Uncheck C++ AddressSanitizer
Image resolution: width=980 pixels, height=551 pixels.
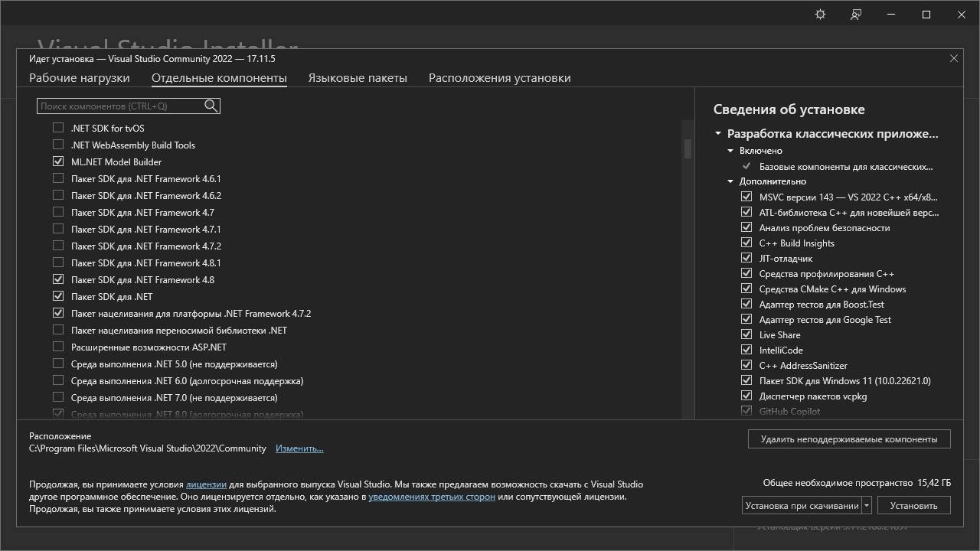[x=746, y=365]
